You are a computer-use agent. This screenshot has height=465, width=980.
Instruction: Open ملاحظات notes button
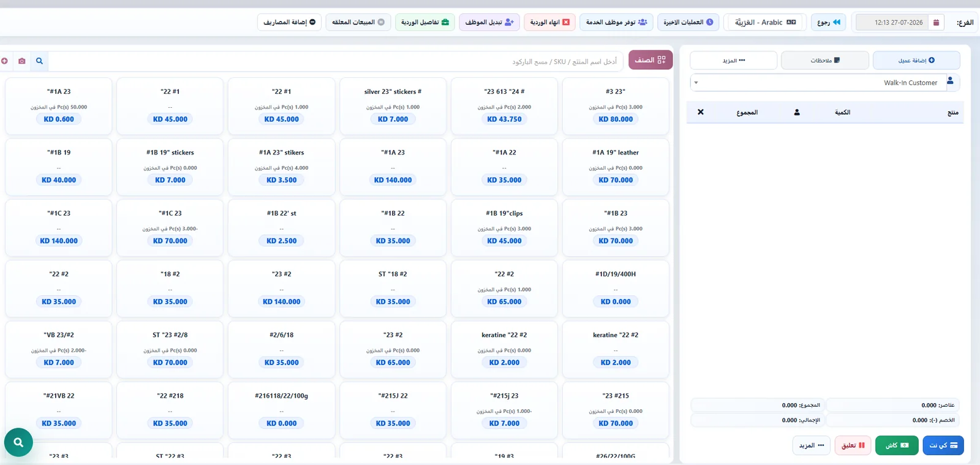pyautogui.click(x=825, y=60)
